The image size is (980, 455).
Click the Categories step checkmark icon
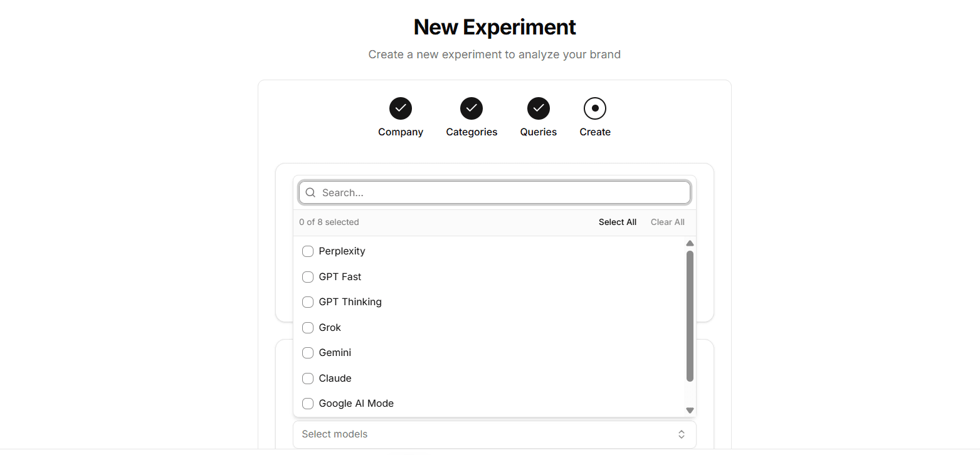472,108
